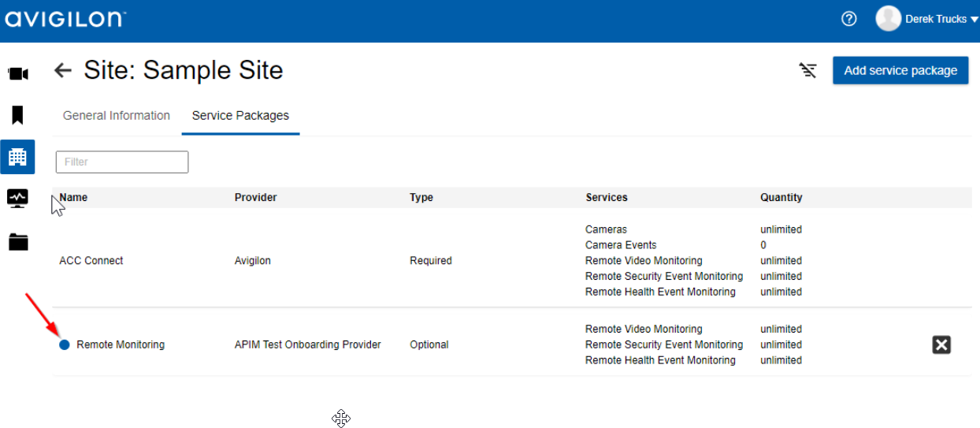Click the help question mark icon

[x=848, y=20]
